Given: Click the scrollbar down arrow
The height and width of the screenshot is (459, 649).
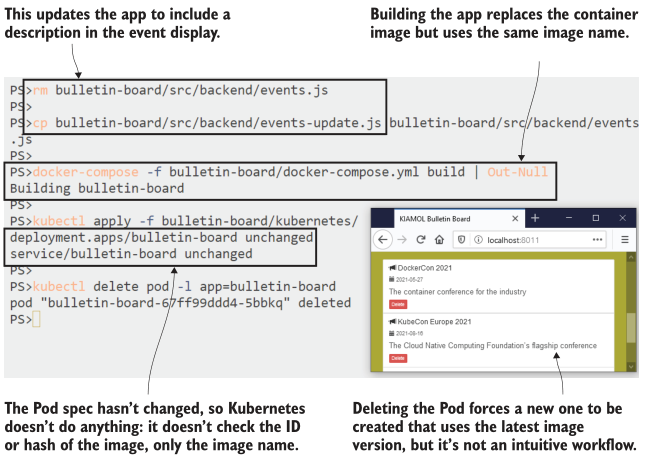Looking at the screenshot, I should tap(630, 365).
